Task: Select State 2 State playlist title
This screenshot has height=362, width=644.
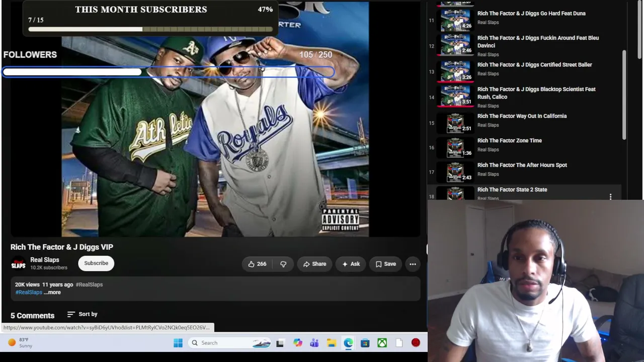Action: point(512,190)
